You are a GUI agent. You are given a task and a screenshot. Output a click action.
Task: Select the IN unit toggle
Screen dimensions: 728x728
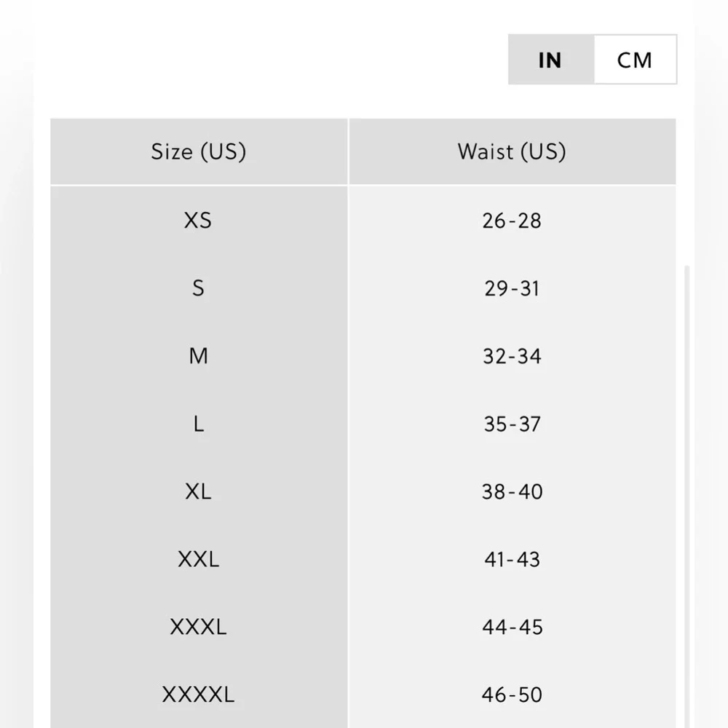(551, 60)
